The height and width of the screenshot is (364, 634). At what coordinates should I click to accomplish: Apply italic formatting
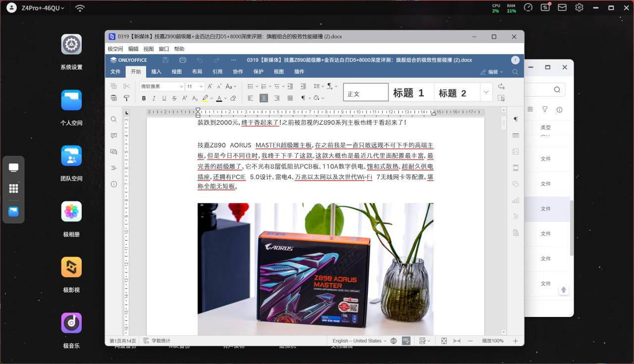pos(154,98)
